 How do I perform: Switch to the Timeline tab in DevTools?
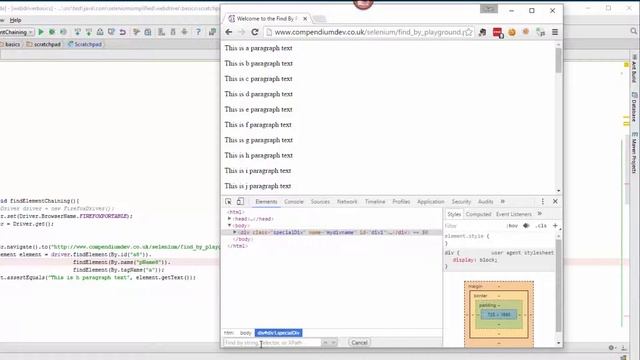pyautogui.click(x=375, y=202)
